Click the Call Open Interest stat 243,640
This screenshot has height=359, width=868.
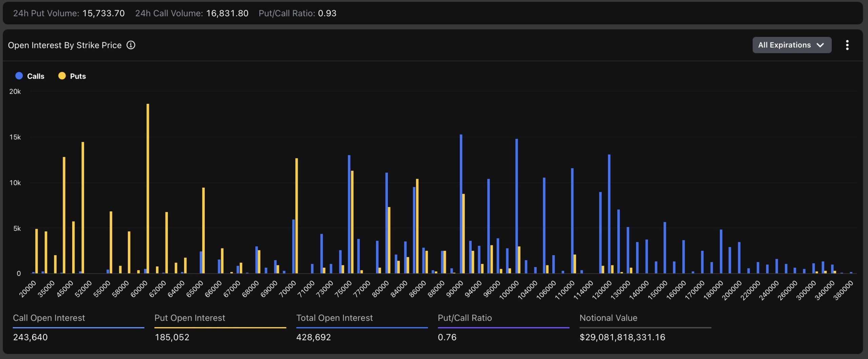30,337
